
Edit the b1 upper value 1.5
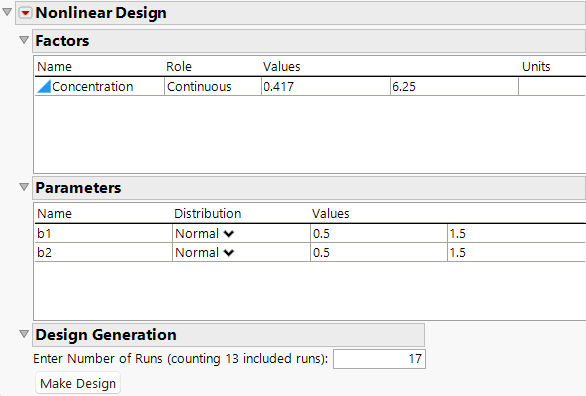coord(516,233)
